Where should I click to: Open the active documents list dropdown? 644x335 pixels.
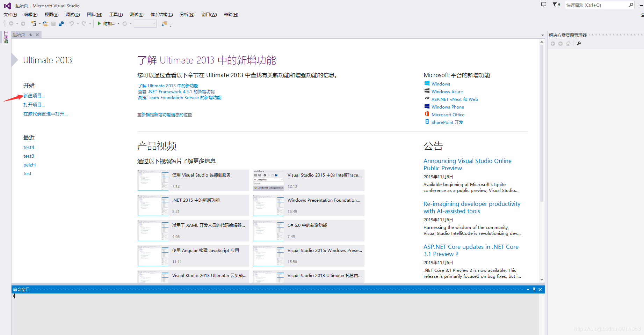(x=542, y=35)
